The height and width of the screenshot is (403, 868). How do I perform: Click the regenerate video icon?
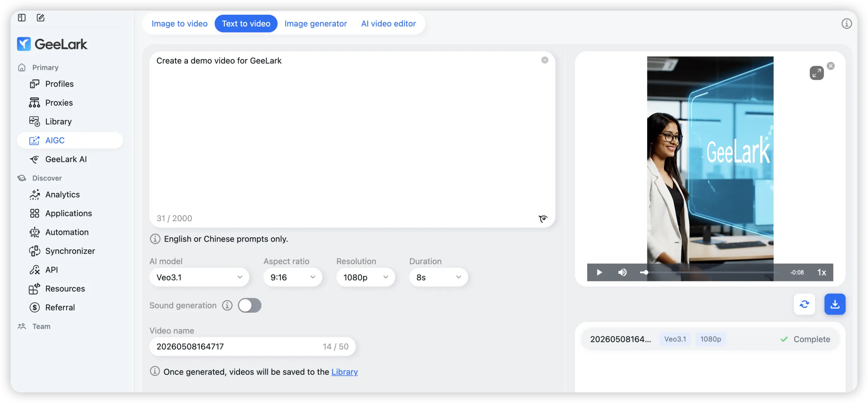[804, 304]
